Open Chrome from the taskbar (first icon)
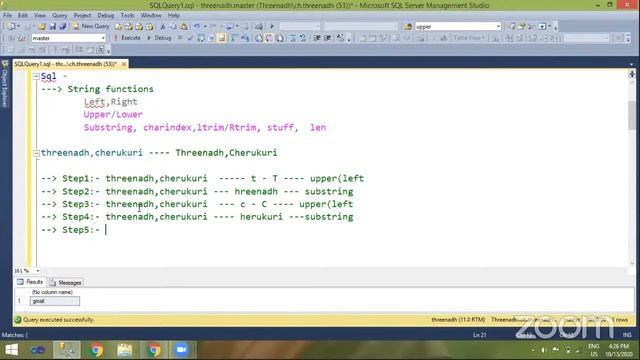The width and height of the screenshot is (640, 360). 96,350
